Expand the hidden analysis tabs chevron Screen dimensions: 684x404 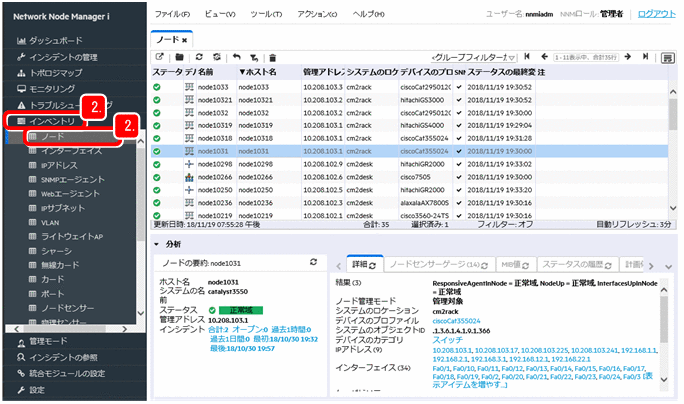pyautogui.click(x=667, y=266)
